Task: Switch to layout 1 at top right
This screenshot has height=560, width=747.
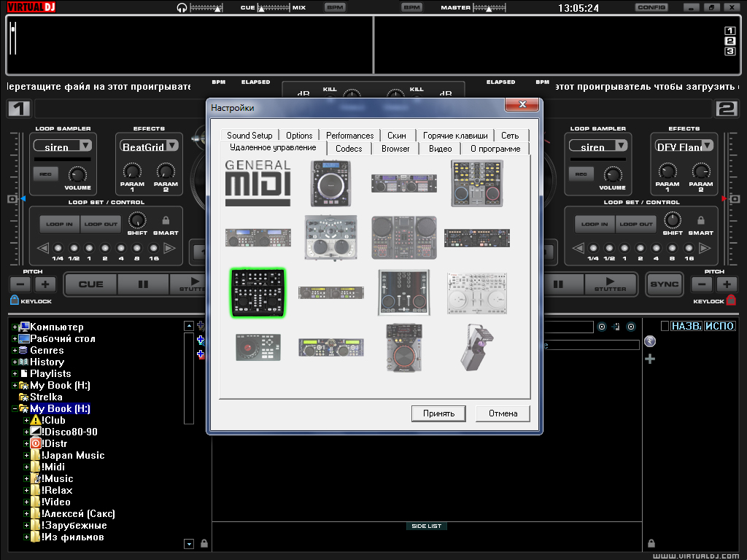Action: pos(729,31)
